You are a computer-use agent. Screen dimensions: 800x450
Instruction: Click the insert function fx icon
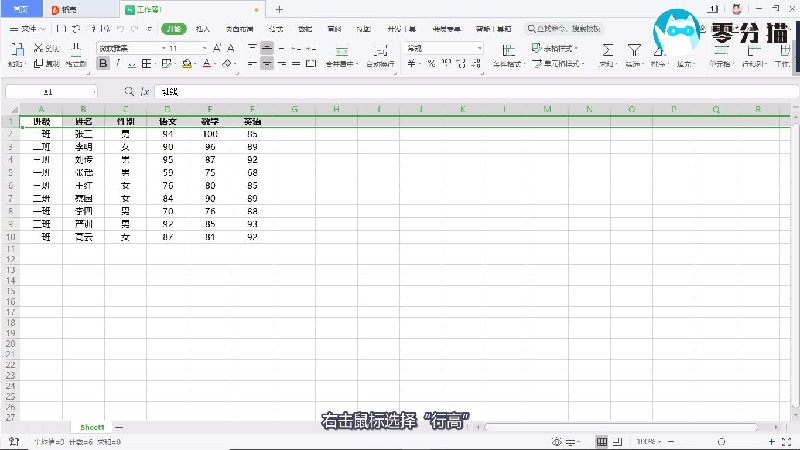tap(145, 91)
